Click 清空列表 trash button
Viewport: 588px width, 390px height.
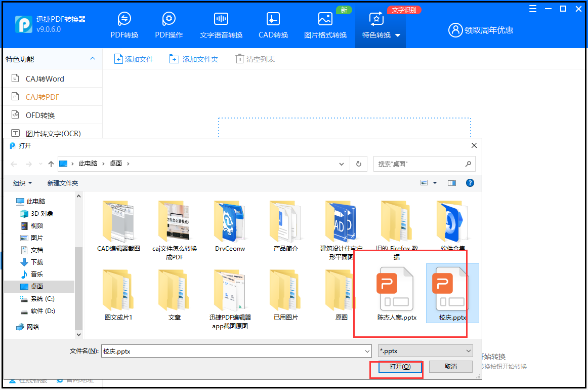(x=255, y=59)
